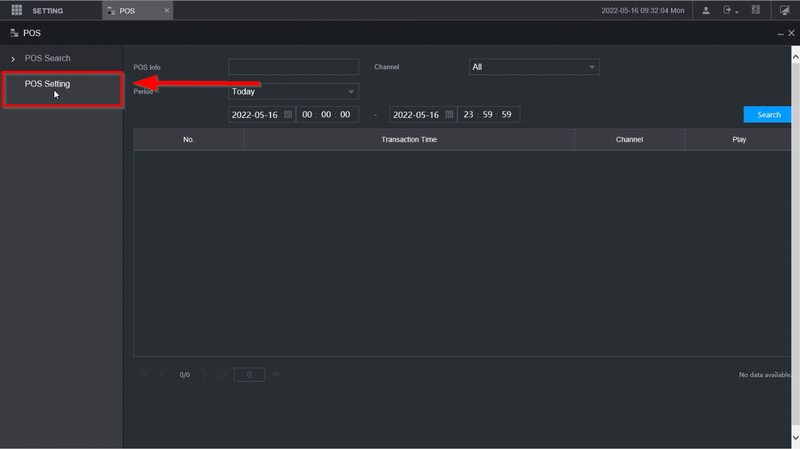
Task: Go to last page of results
Action: click(222, 375)
